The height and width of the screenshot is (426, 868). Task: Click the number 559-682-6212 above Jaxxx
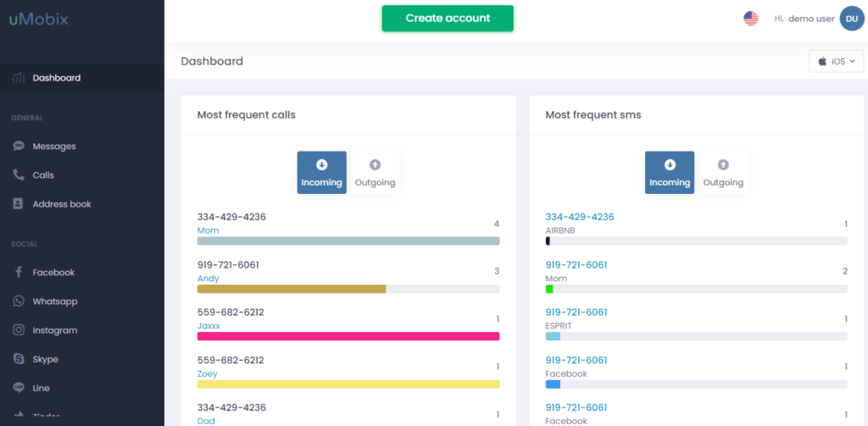tap(231, 313)
